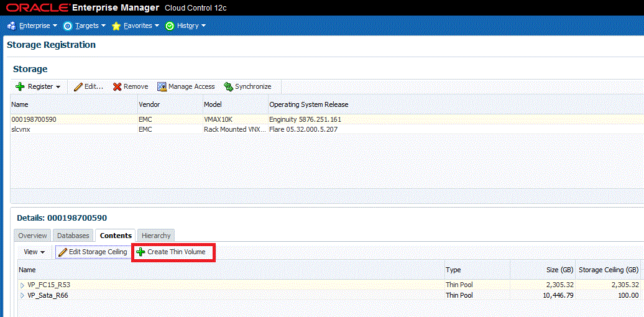The height and width of the screenshot is (317, 644).
Task: Click the Operating System Release column header
Action: [308, 104]
